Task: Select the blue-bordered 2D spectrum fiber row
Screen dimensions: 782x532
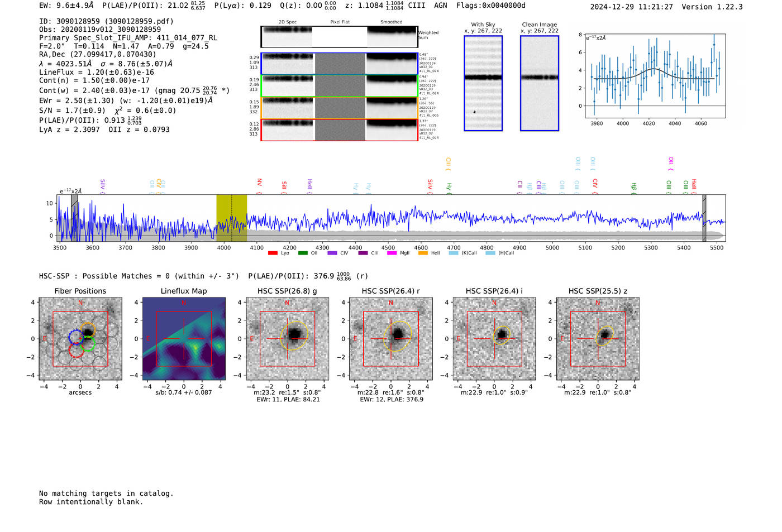Action: coord(339,64)
